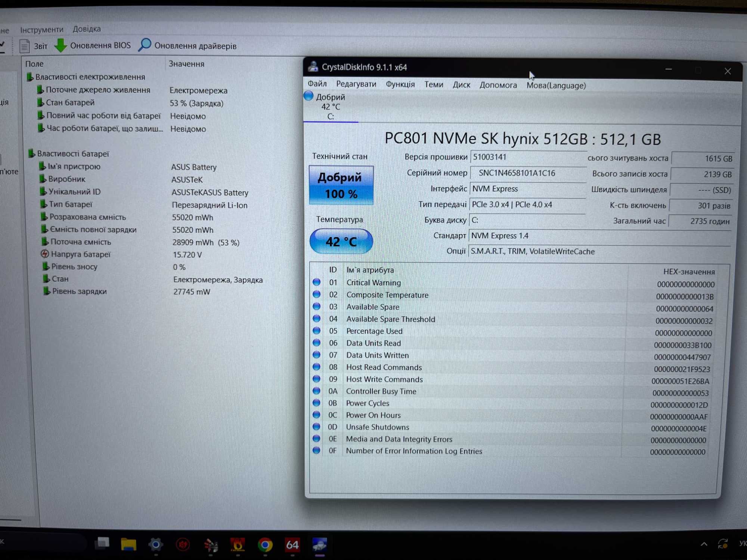Select the Рівень зносу row
The image size is (747, 560).
(x=114, y=267)
